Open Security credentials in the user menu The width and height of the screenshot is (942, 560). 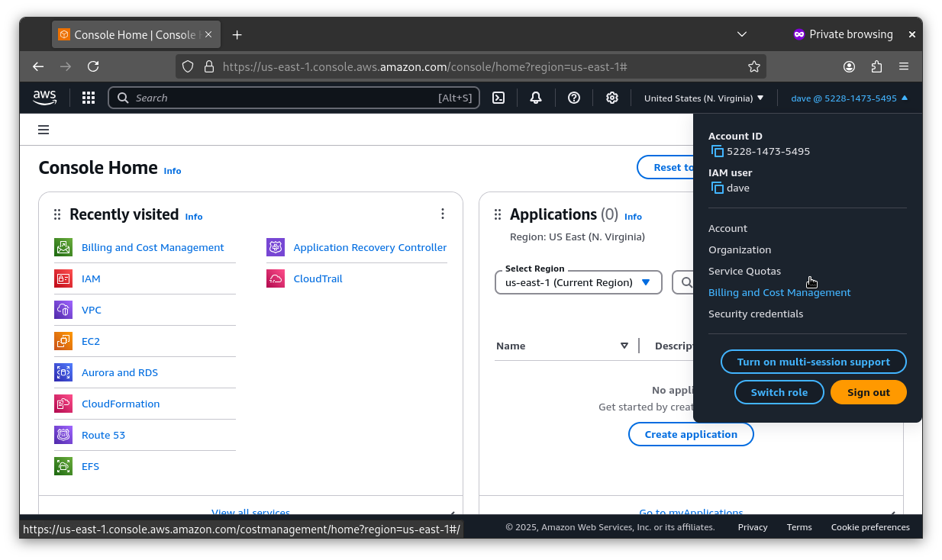756,314
